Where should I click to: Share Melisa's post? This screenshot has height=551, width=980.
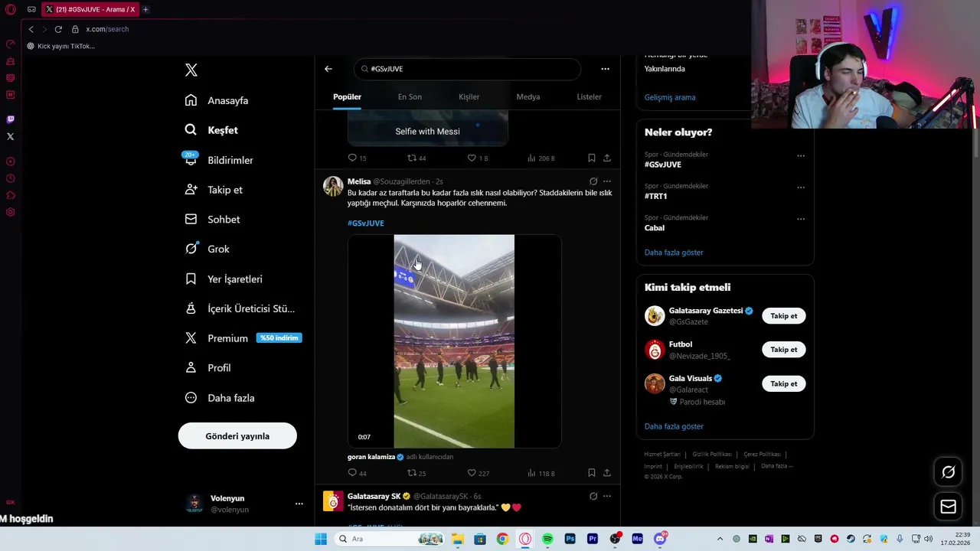click(607, 473)
